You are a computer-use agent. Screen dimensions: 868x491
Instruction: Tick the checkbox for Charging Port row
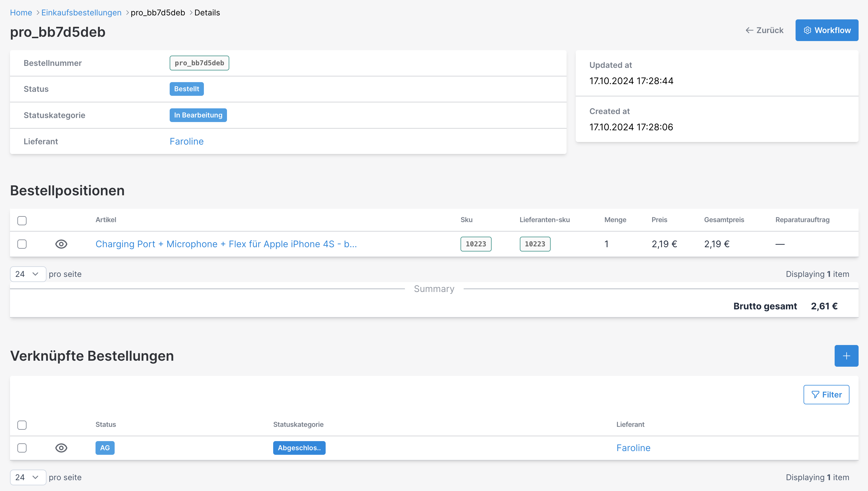click(x=22, y=244)
